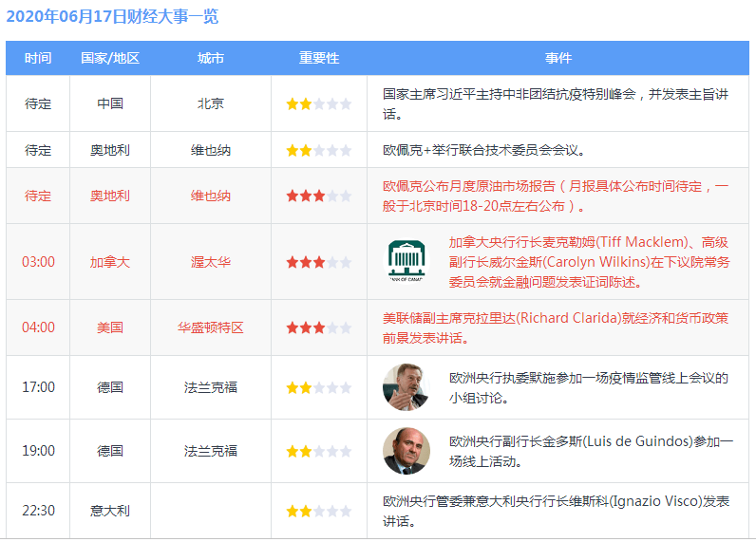
Task: Open the Tiff Macklem testimony event text
Action: point(588,262)
